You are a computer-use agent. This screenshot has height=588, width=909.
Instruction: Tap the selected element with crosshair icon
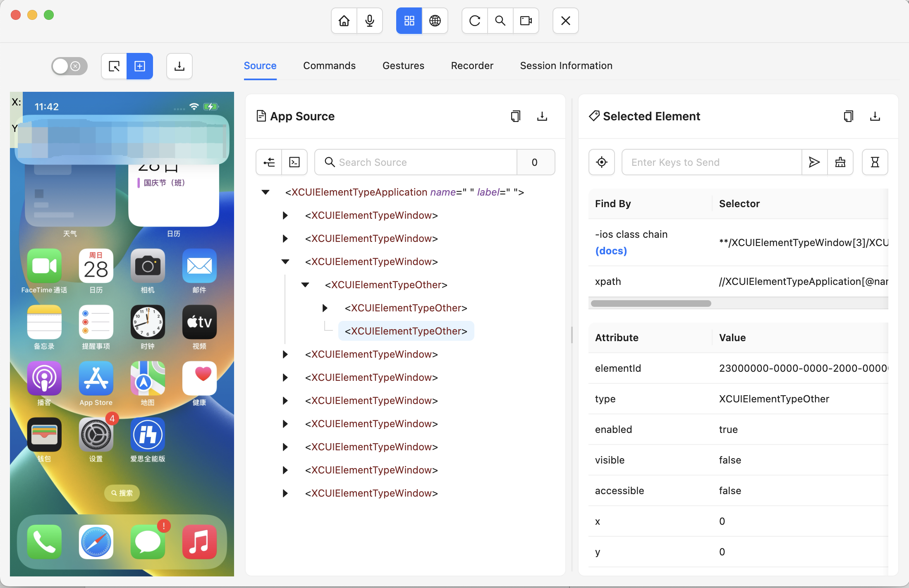click(602, 162)
